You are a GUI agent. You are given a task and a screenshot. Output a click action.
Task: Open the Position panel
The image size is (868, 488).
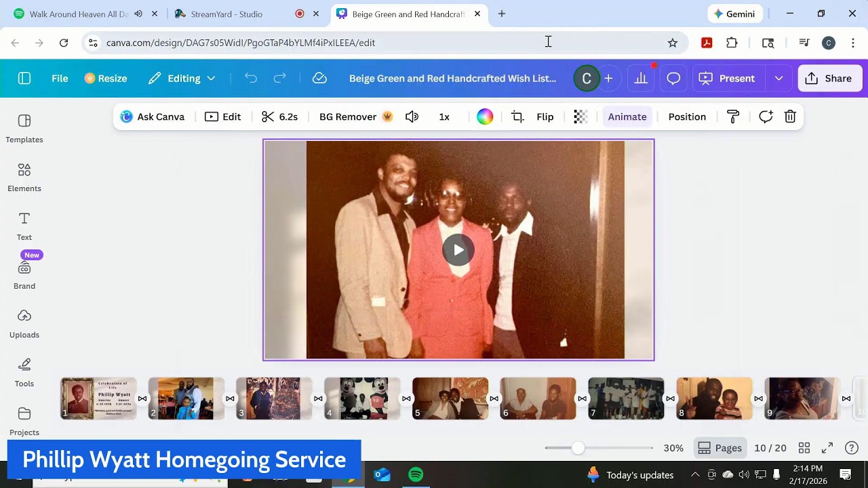coord(687,117)
